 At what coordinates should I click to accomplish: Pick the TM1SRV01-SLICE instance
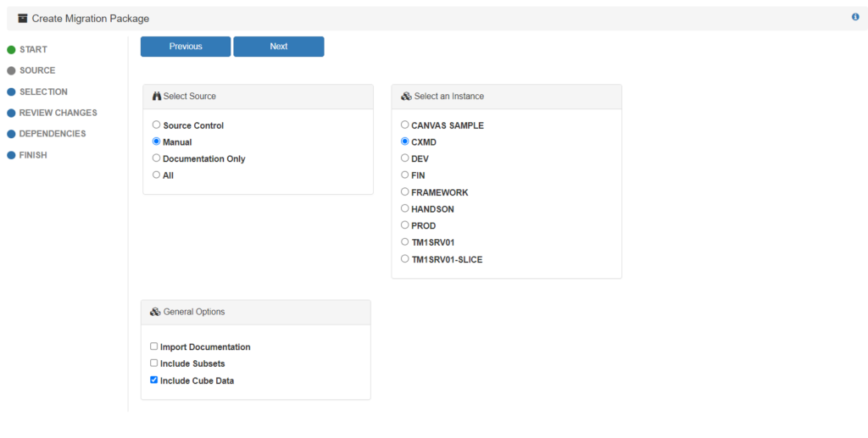coord(405,259)
